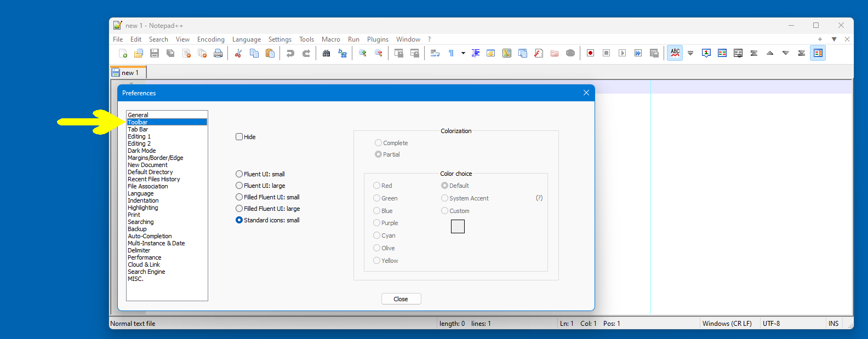The width and height of the screenshot is (868, 339).
Task: Select Standard icons: small option
Action: click(x=268, y=220)
